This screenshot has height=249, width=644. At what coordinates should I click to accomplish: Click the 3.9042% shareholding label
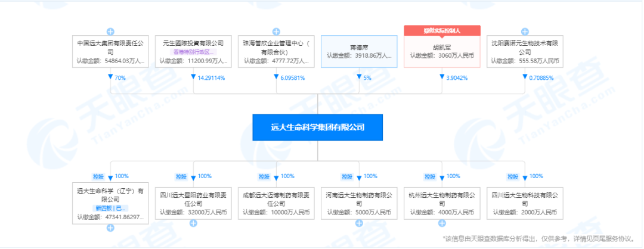coord(457,77)
